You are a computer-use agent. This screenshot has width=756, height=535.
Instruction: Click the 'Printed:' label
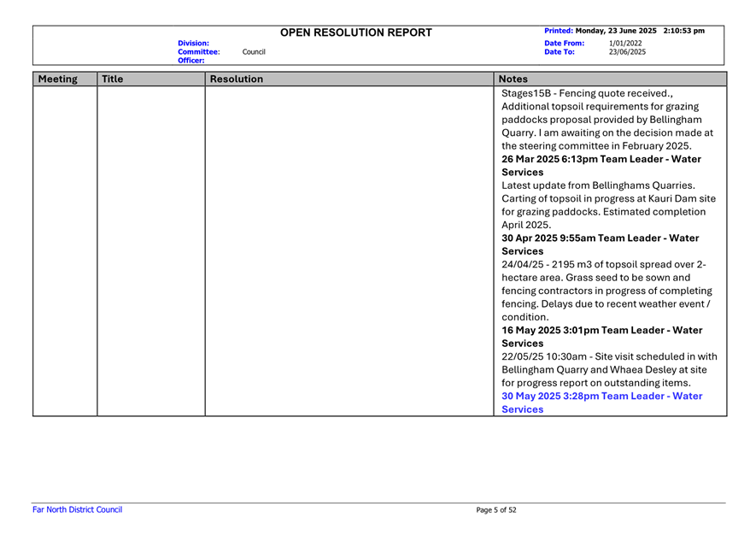coord(559,31)
